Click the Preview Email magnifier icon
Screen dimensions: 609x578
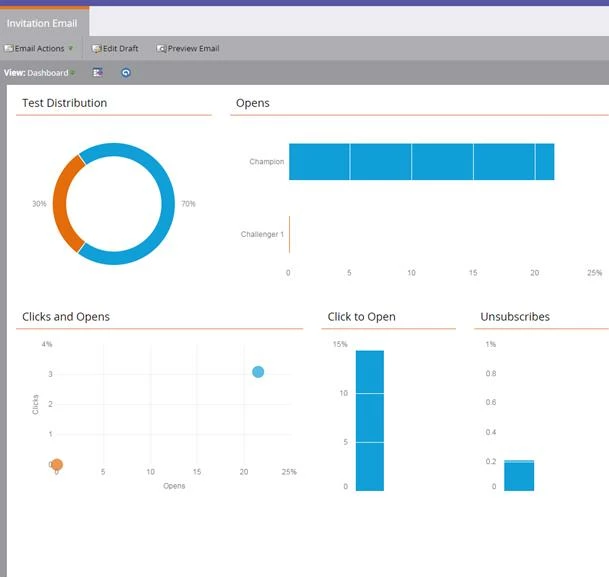coord(161,49)
